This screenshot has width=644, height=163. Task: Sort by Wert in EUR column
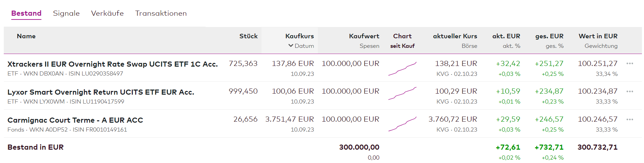(598, 36)
